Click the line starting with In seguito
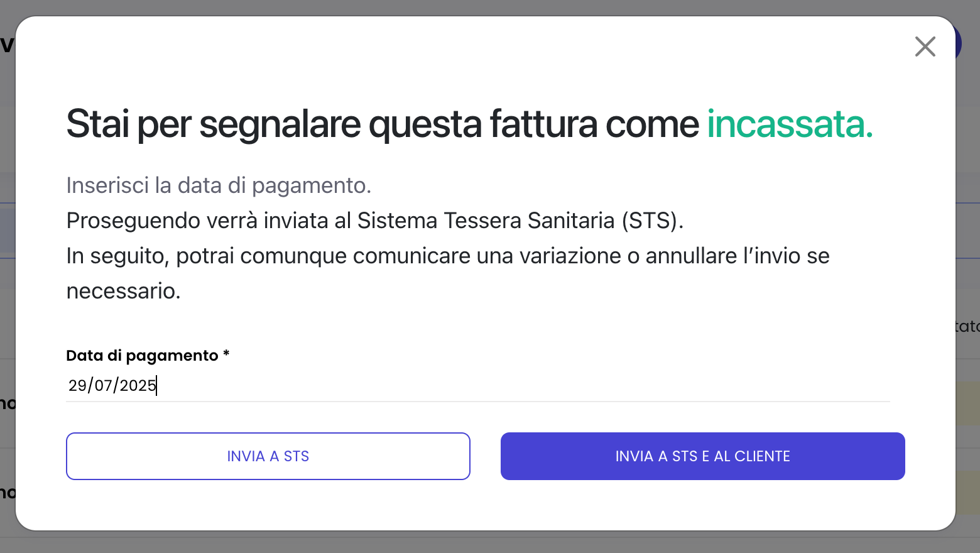Image resolution: width=980 pixels, height=553 pixels. (448, 256)
